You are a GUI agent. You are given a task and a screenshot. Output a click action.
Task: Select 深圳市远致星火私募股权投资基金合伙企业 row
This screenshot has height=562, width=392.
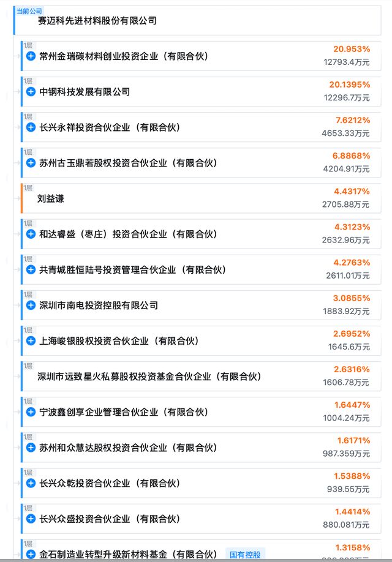(x=149, y=377)
